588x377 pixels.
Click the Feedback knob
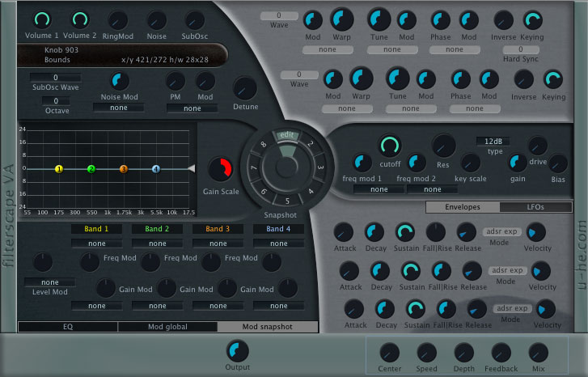[501, 353]
